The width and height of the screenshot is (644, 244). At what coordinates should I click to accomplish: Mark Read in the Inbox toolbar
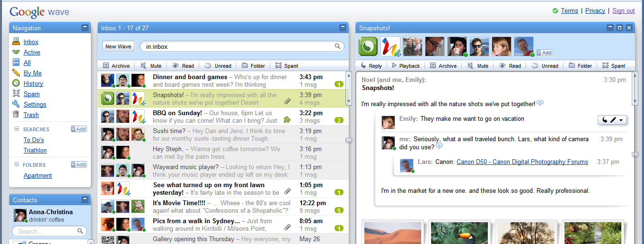click(183, 66)
